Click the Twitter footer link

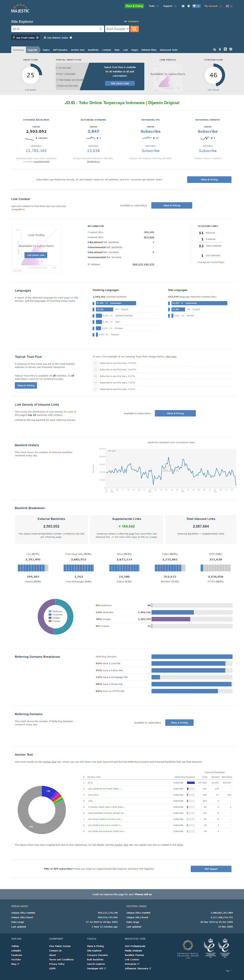pos(15,946)
